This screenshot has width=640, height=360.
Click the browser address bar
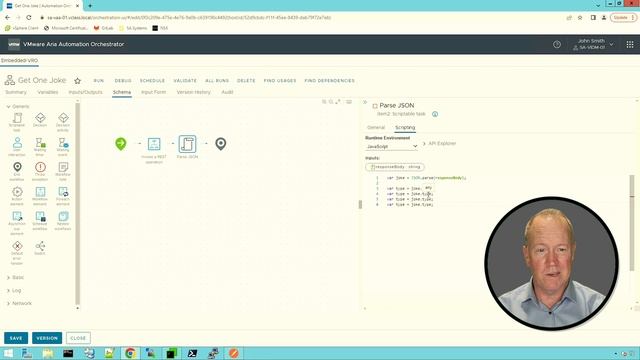pos(302,18)
